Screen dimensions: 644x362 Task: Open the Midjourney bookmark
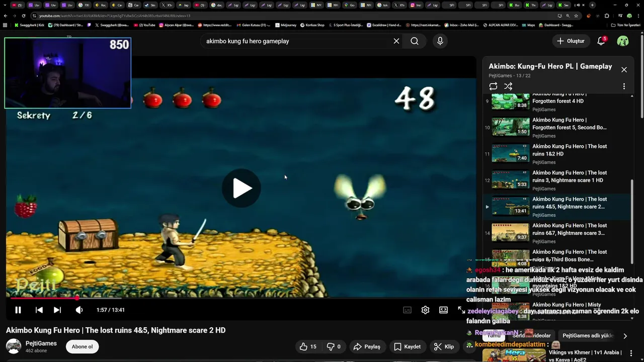(x=286, y=25)
